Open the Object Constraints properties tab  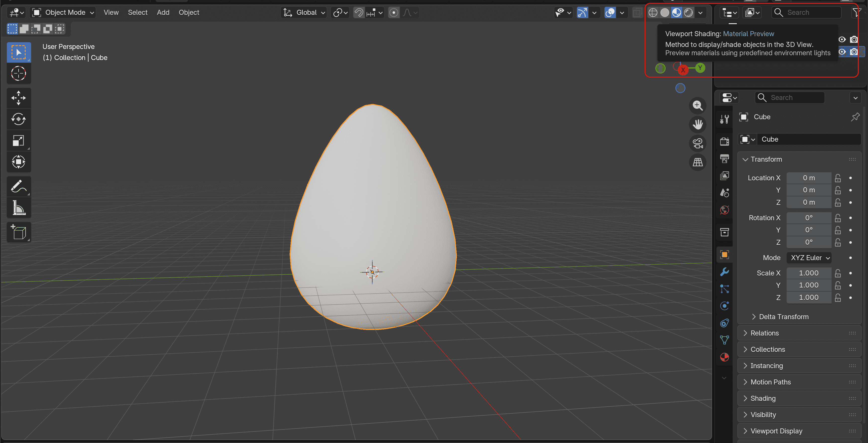coord(724,323)
